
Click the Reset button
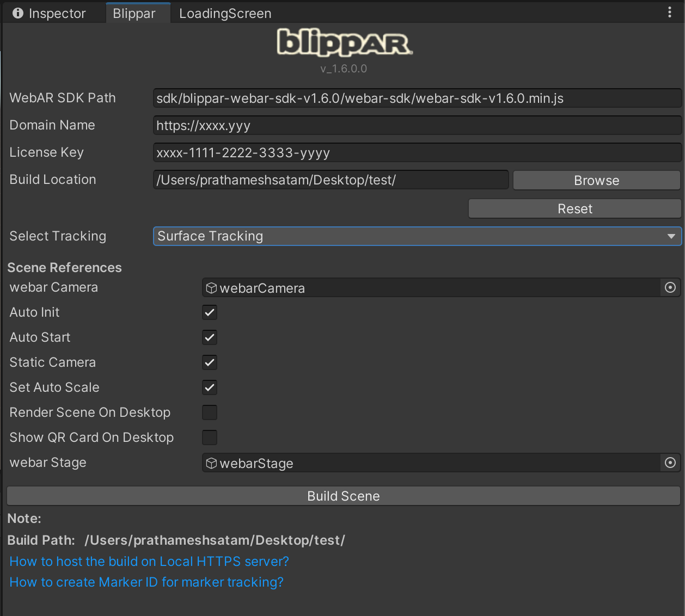pyautogui.click(x=575, y=208)
